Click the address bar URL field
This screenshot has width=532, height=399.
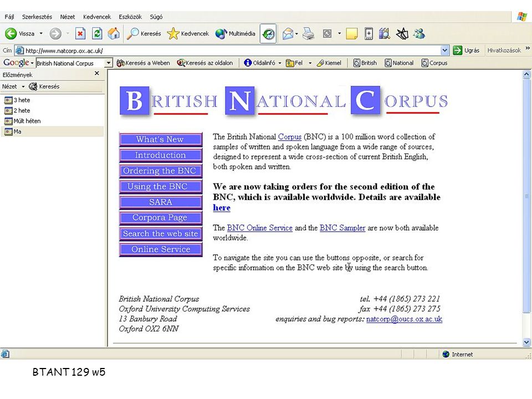pos(228,50)
